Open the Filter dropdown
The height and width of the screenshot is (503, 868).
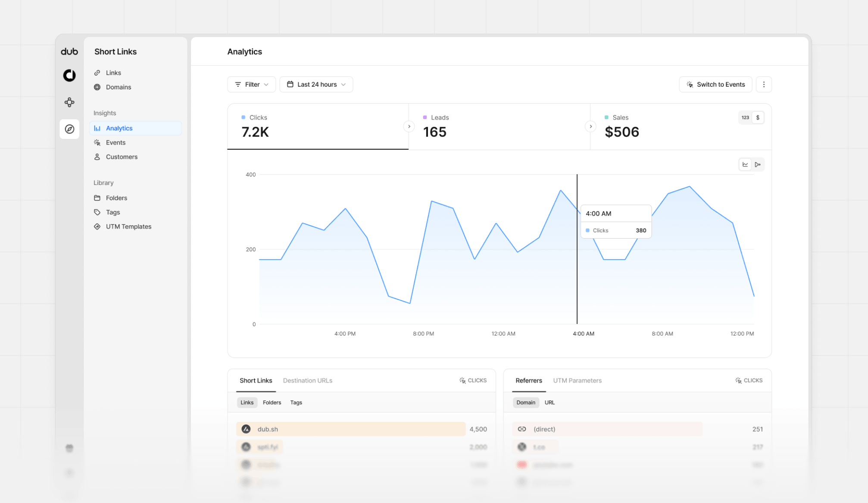(x=251, y=84)
